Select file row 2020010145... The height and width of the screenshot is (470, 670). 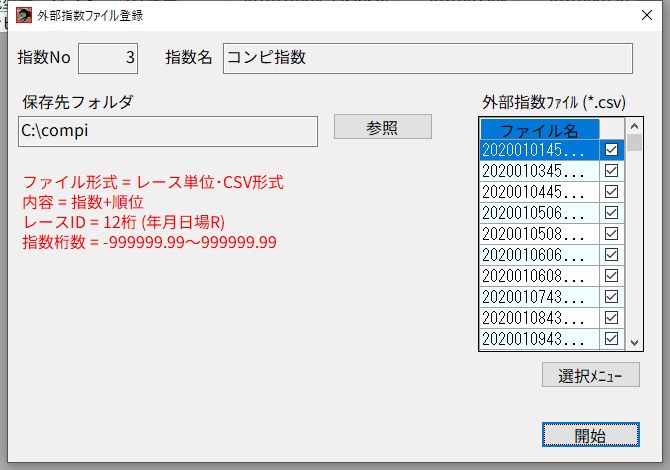click(540, 150)
